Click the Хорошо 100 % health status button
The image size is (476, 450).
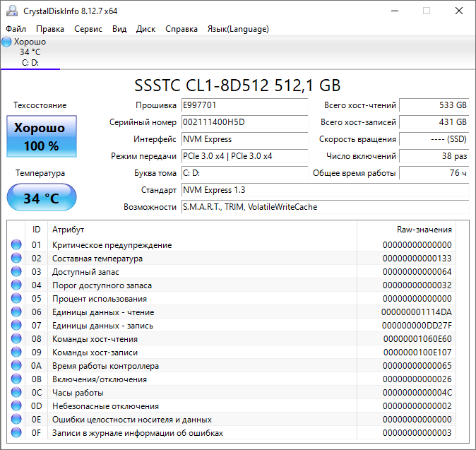[42, 136]
